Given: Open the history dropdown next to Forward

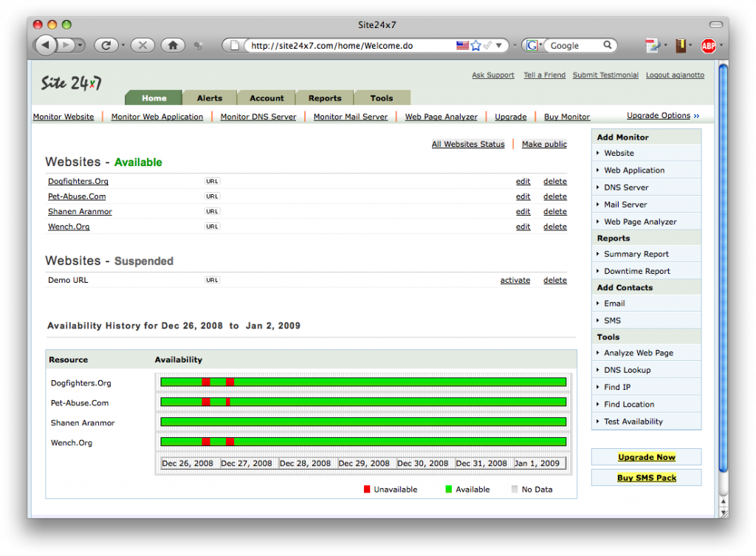Looking at the screenshot, I should 80,45.
